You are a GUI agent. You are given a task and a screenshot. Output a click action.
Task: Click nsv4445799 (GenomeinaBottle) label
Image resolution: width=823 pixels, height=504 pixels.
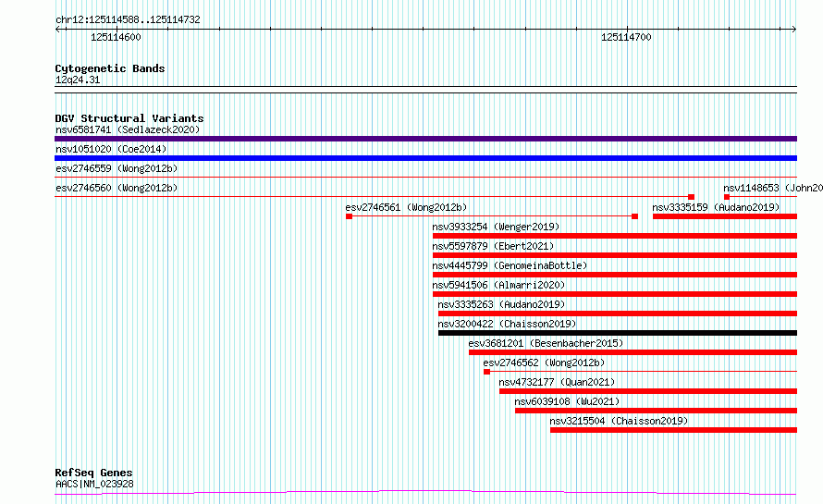510,265
